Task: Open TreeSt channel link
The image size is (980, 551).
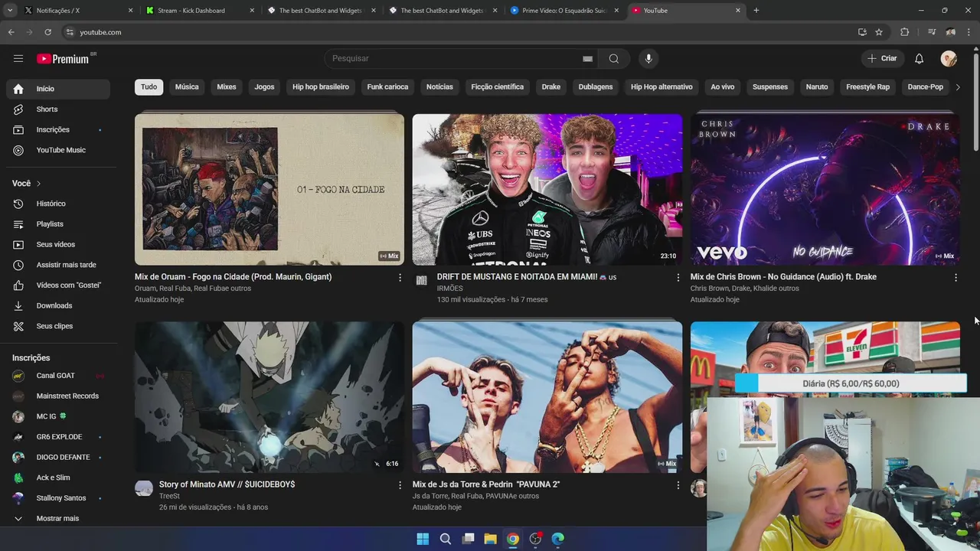Action: 169,496
